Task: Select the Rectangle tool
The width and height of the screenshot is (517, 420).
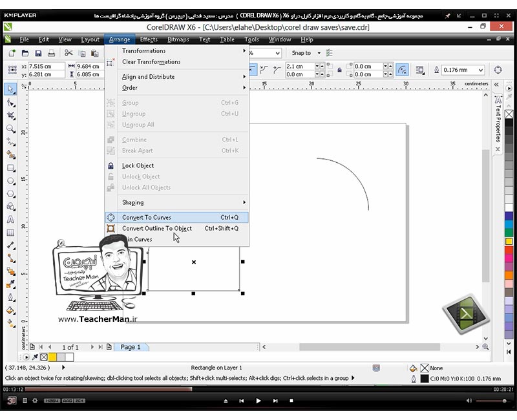Action: click(10, 168)
